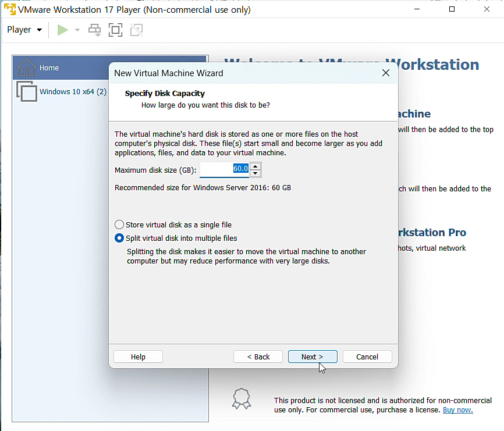504x431 pixels.
Task: Increase disk size with up arrow
Action: point(255,166)
